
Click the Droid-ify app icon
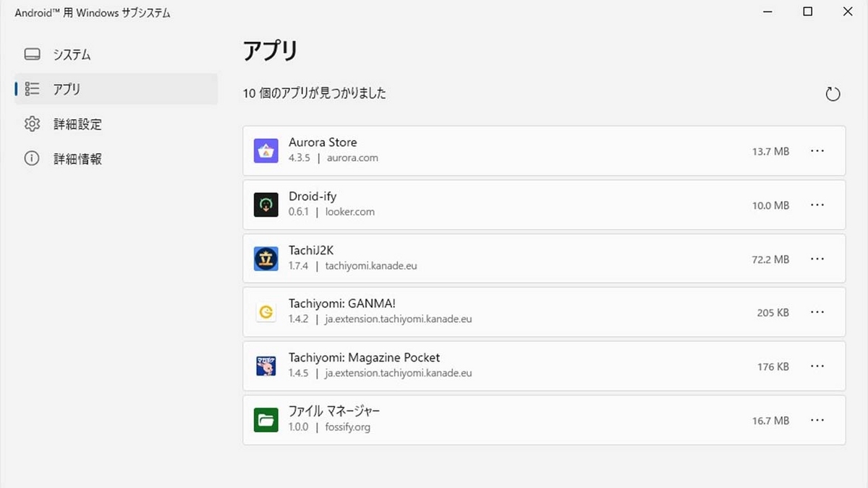tap(266, 205)
